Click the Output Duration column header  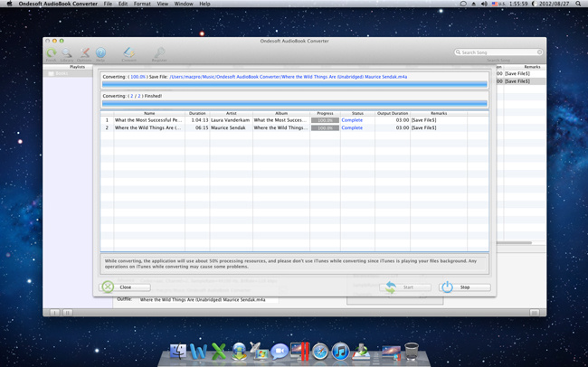393,113
